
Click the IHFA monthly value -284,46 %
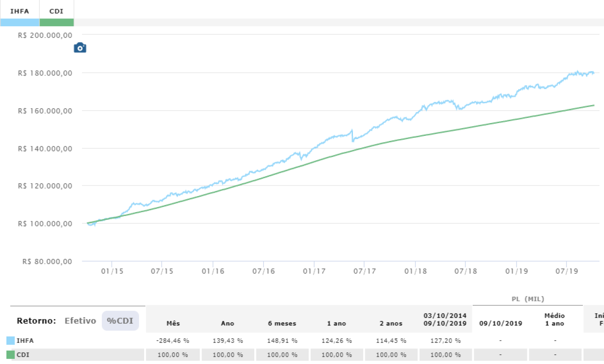pos(173,341)
